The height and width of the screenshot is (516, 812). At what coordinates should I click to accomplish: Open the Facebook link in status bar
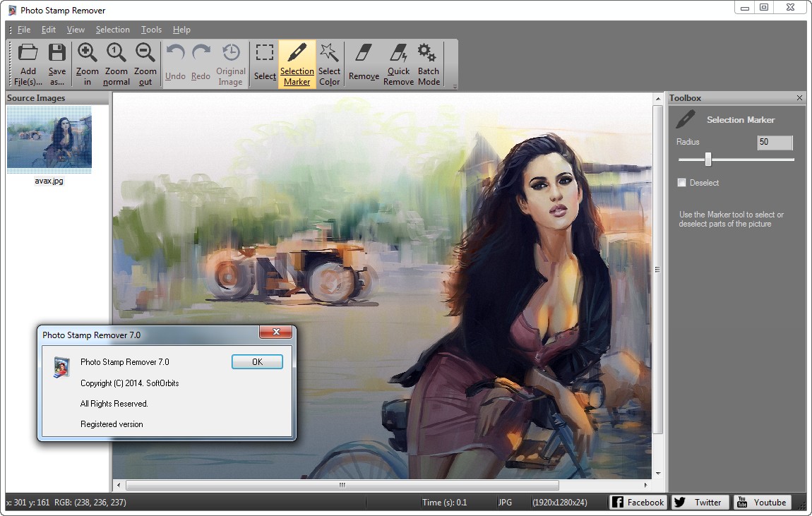pyautogui.click(x=638, y=502)
